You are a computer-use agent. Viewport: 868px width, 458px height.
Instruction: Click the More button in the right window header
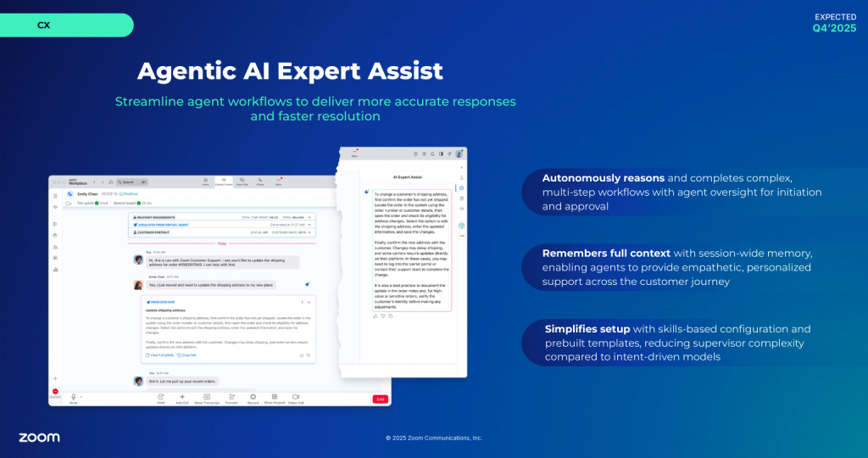[355, 153]
